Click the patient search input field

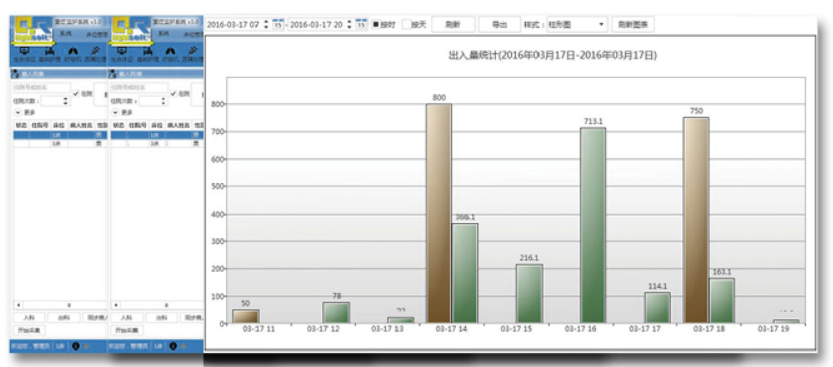click(x=41, y=87)
